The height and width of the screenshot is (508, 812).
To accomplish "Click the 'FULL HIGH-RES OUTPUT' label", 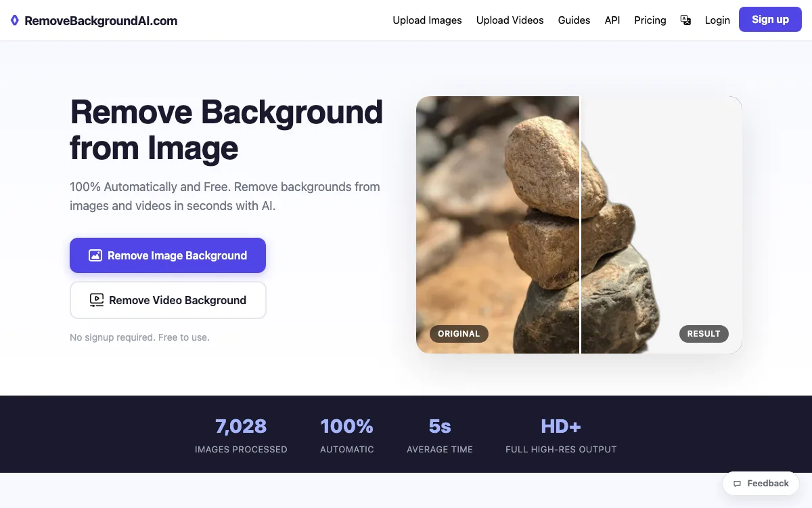I will point(561,449).
